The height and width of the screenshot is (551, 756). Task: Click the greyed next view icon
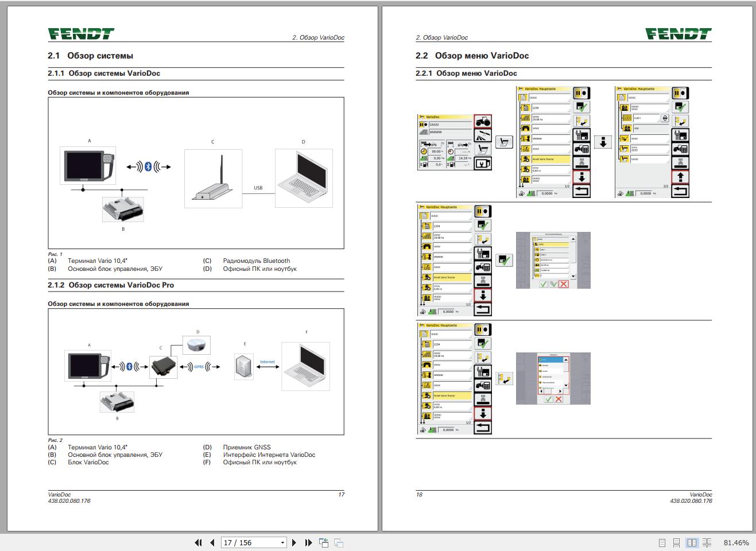coord(339,542)
